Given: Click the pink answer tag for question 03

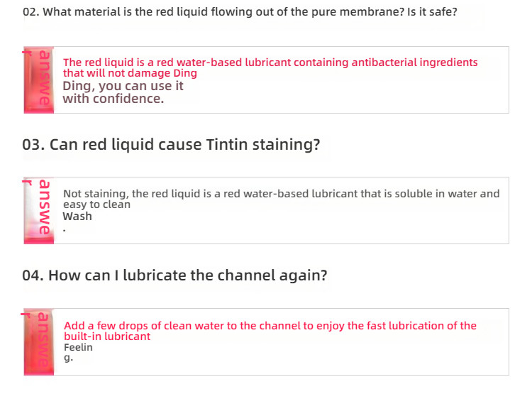Looking at the screenshot, I should click(x=39, y=210).
